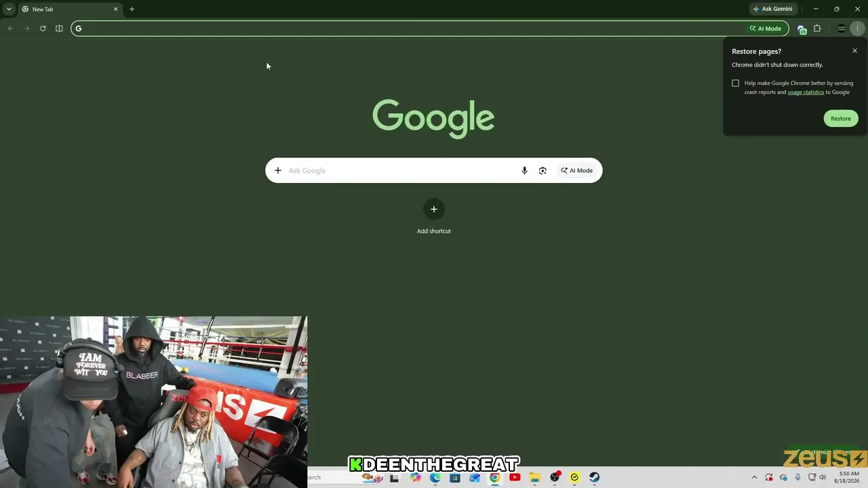
Task: Click the Ask Gemini button
Action: point(772,9)
